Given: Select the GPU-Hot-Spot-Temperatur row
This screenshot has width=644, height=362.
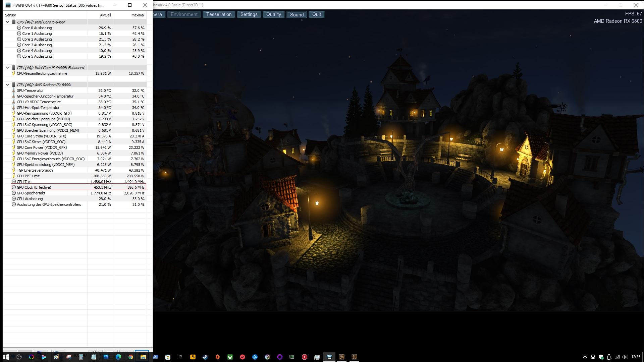Looking at the screenshot, I should click(x=78, y=108).
